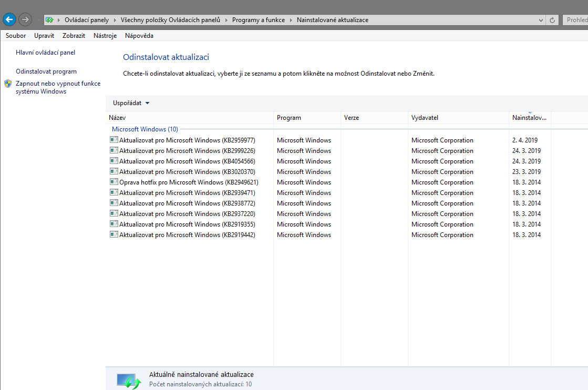Click Microsoft Corporation in the KB2959977 row
Image resolution: width=588 pixels, height=390 pixels.
(442, 140)
